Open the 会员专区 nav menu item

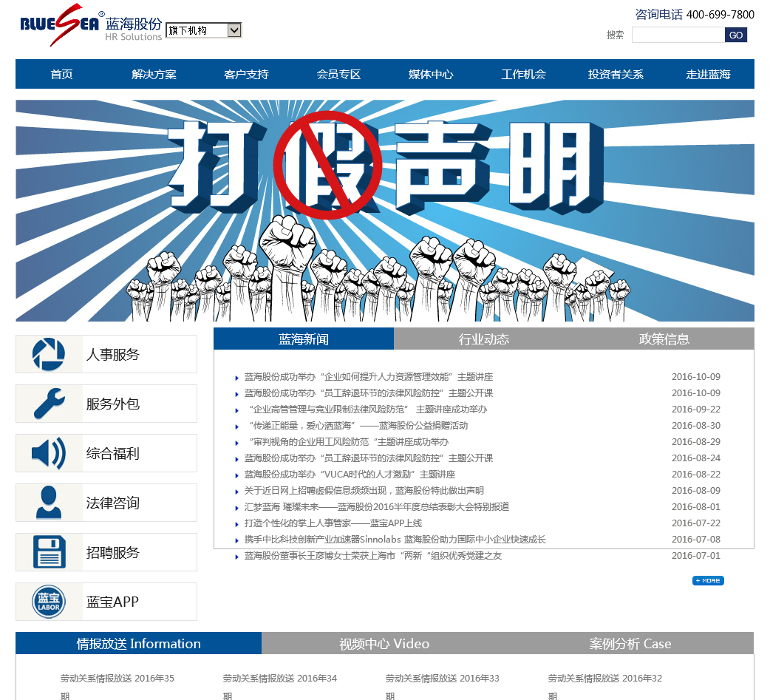(x=338, y=74)
